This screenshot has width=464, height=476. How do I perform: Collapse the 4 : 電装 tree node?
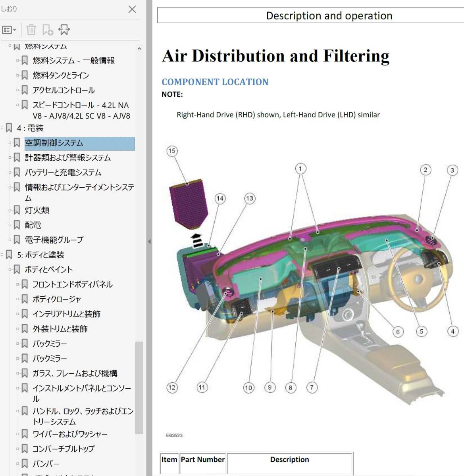coord(2,128)
